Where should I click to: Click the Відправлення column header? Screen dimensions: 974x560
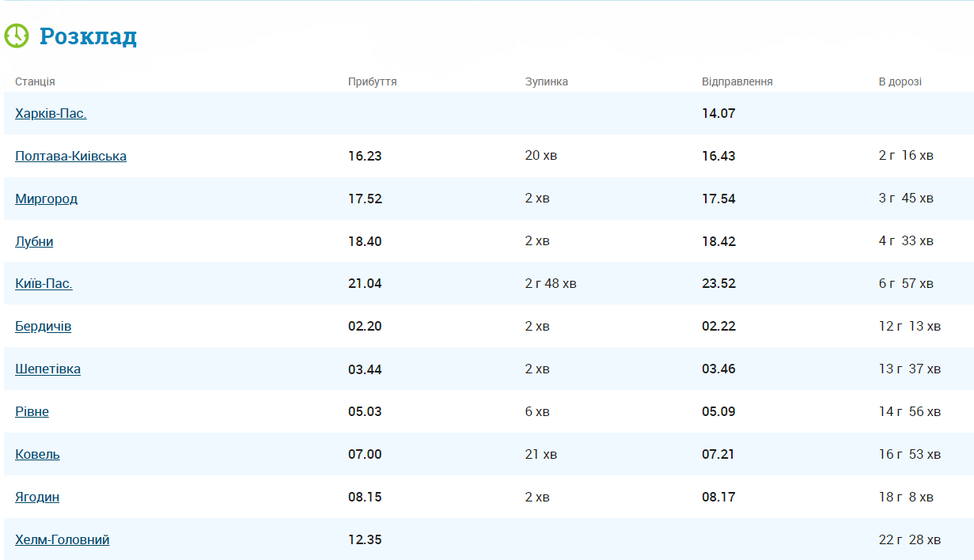coord(737,81)
